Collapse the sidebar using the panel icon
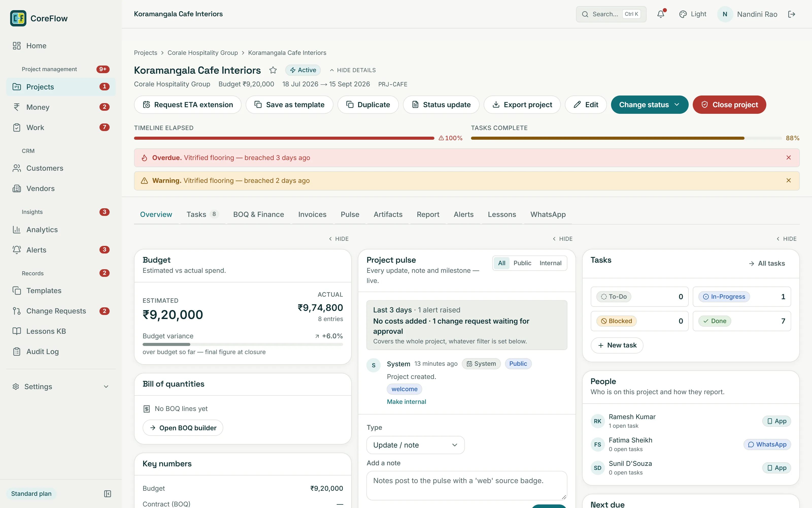 point(107,494)
